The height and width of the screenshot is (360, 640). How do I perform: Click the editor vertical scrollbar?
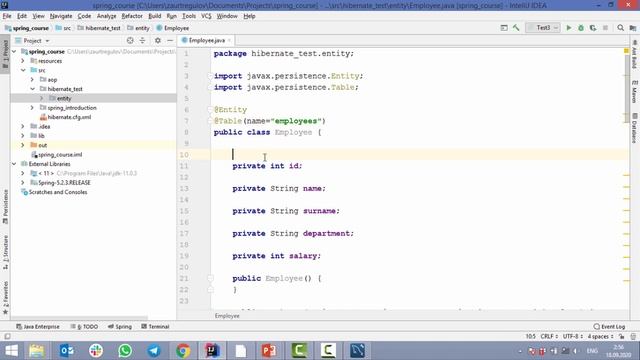coord(627,88)
